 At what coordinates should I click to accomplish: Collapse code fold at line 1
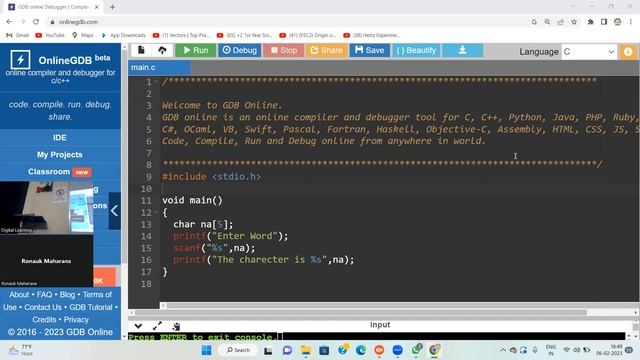(156, 82)
